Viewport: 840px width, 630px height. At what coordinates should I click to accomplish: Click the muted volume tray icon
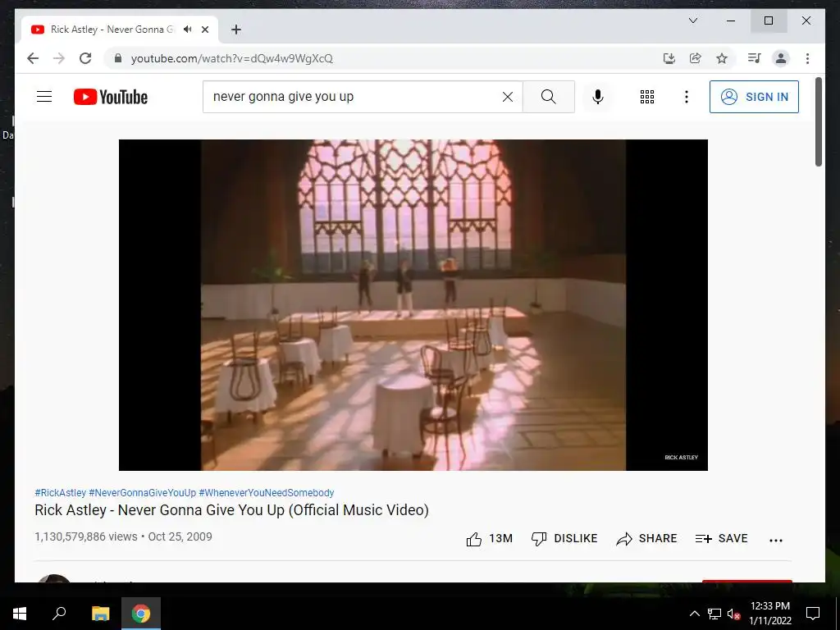[733, 614]
